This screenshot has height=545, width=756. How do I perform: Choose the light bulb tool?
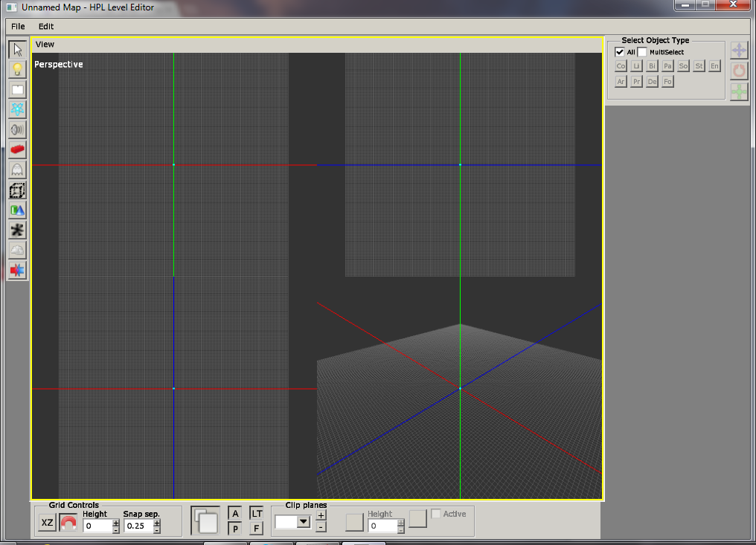pyautogui.click(x=17, y=70)
